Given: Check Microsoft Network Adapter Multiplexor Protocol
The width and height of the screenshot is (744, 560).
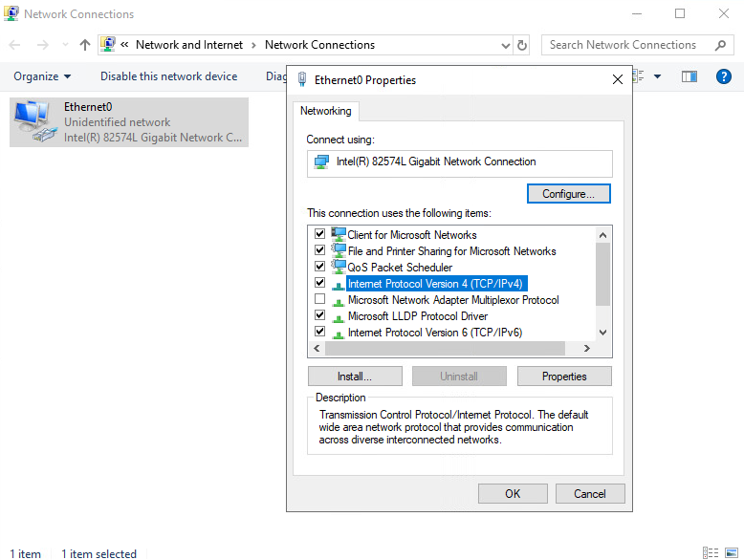Looking at the screenshot, I should pyautogui.click(x=319, y=299).
